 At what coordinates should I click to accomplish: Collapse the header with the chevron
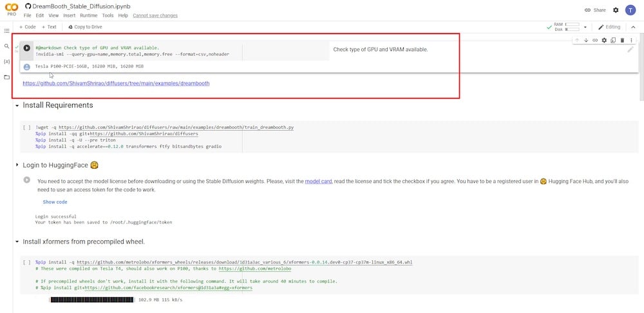[633, 27]
